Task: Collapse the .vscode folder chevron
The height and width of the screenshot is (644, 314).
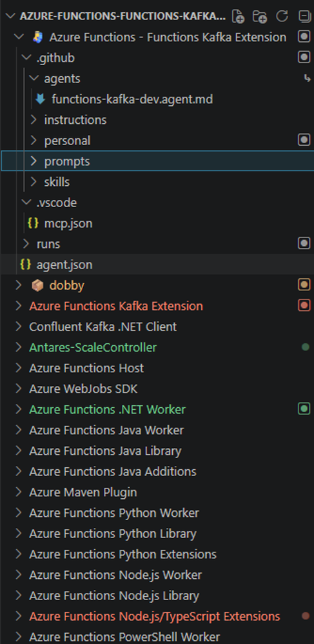Action: pos(26,203)
